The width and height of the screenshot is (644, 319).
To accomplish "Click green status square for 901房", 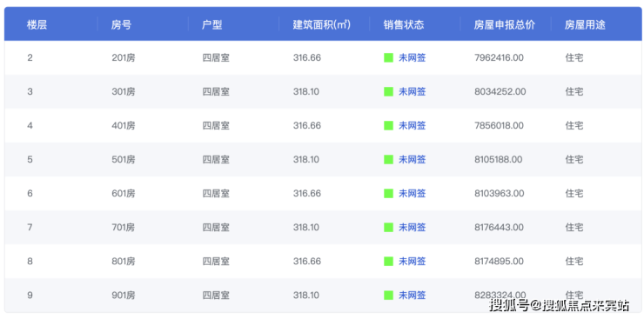I will [x=388, y=296].
